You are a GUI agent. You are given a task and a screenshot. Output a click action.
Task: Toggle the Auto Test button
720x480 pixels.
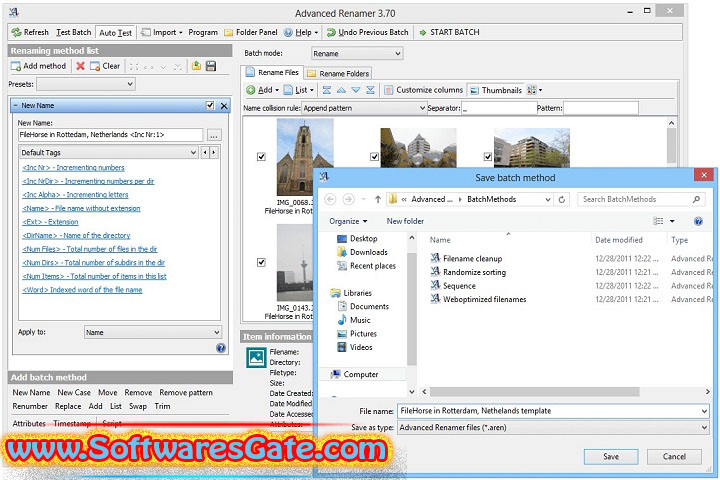tap(115, 33)
